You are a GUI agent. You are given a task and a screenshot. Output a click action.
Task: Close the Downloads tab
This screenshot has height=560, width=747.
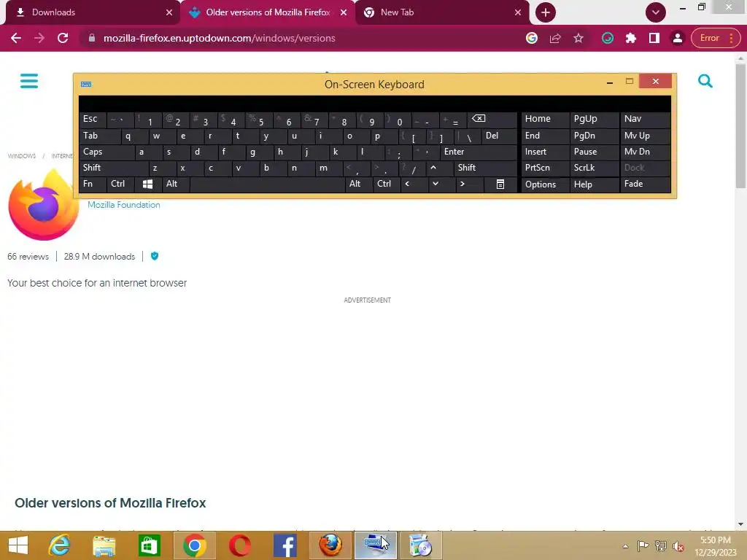coord(169,12)
